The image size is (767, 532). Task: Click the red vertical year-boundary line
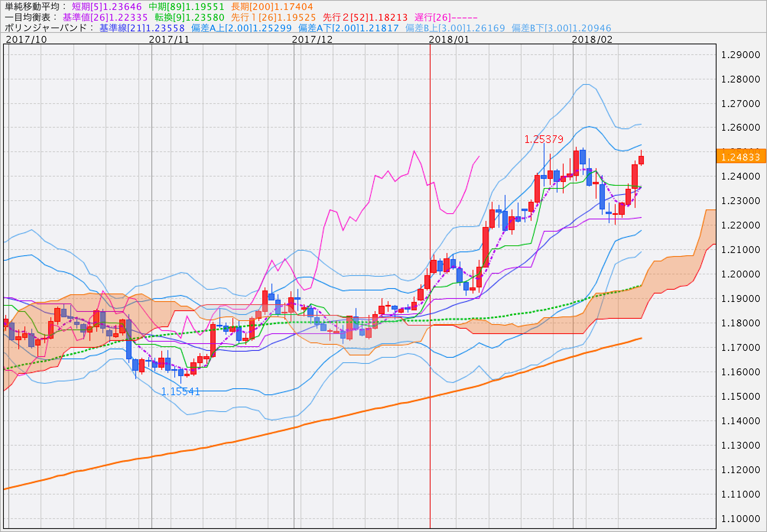[x=430, y=287]
